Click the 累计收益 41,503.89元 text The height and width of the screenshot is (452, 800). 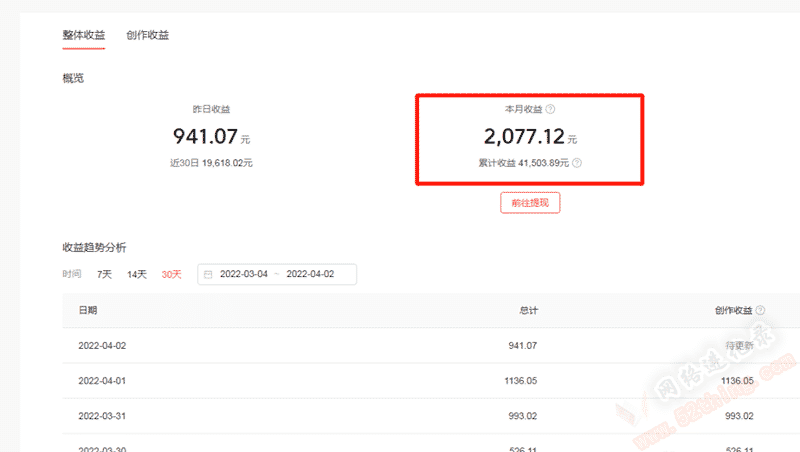[x=523, y=163]
